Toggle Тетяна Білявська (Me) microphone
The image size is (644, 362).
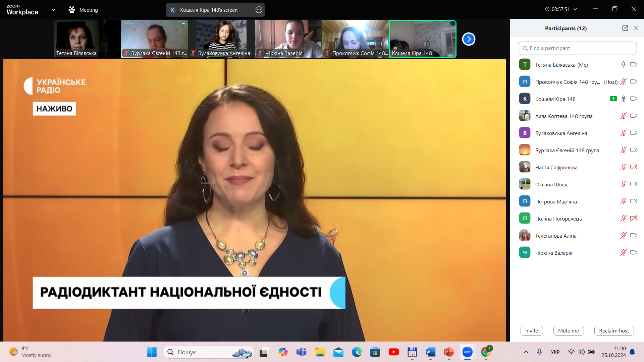pos(623,64)
